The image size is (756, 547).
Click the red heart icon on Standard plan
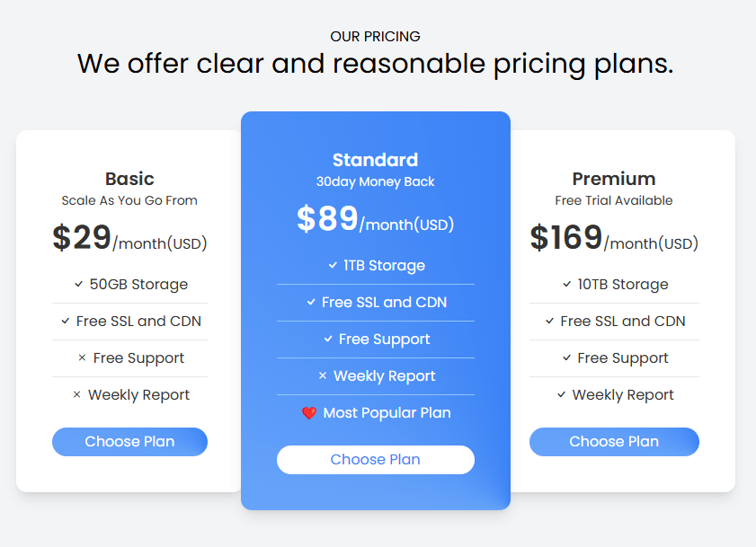click(309, 413)
